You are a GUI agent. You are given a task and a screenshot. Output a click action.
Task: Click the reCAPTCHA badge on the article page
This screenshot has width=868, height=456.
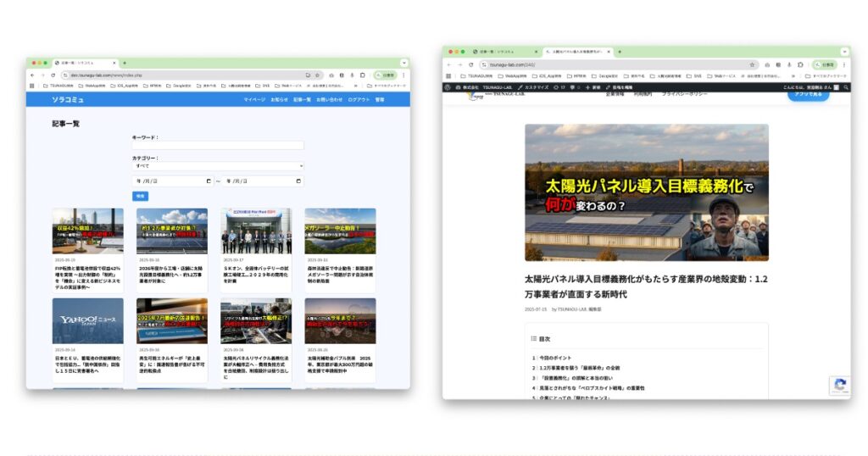click(839, 386)
